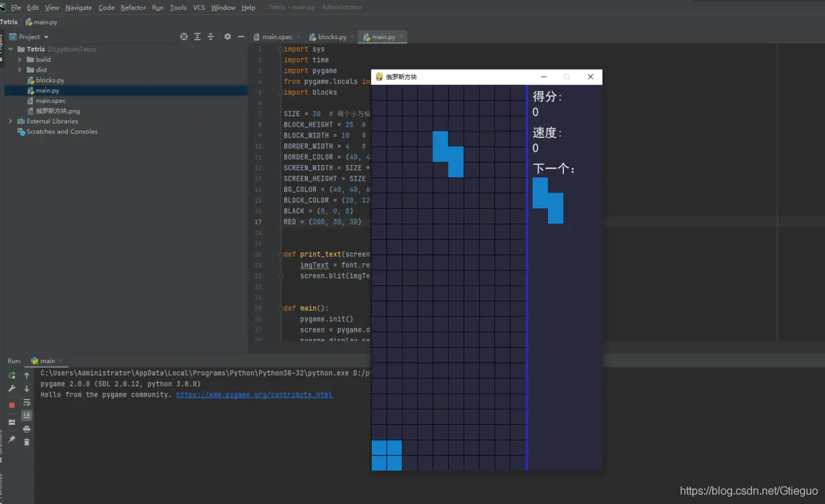Click the trash icon to clear console output
Image resolution: width=825 pixels, height=504 pixels.
coord(27,442)
